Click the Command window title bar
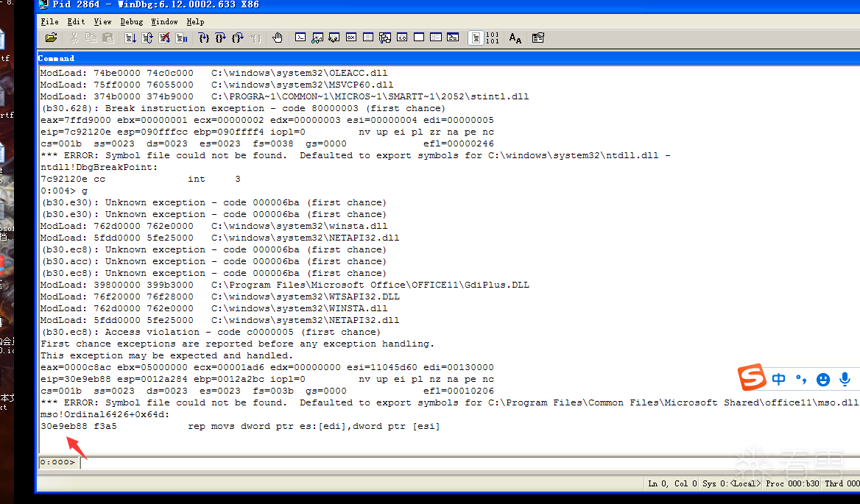This screenshot has height=504, width=860. [x=448, y=58]
